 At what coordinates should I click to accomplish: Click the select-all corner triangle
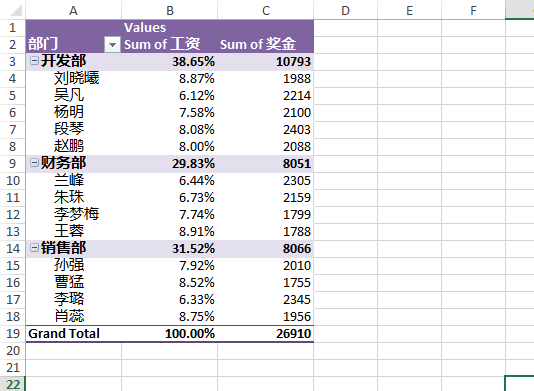16,10
